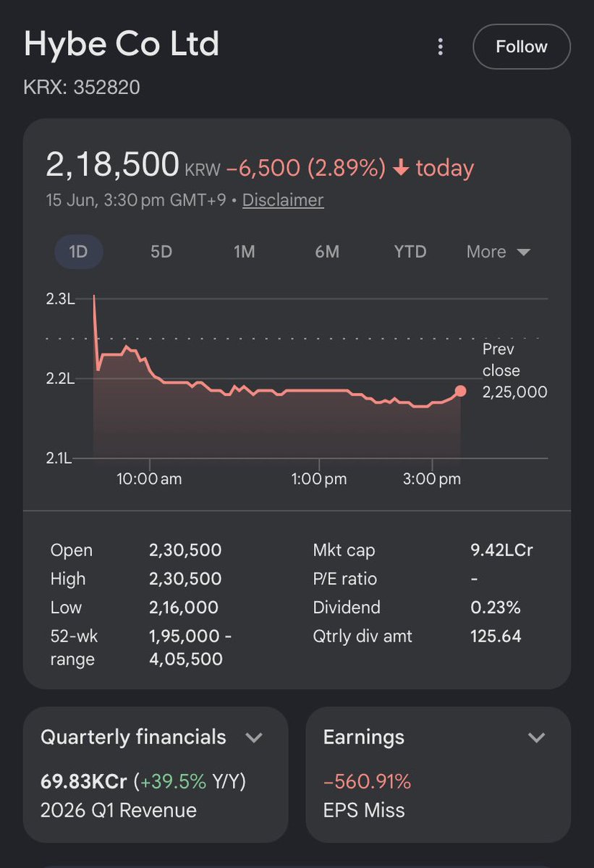Click the red down arrow beside today

[x=401, y=168]
